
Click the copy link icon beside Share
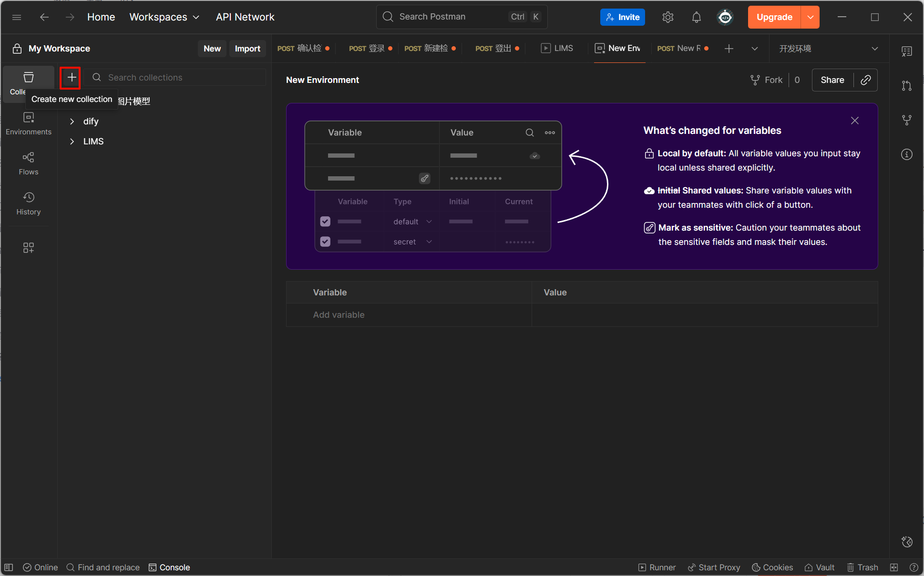pyautogui.click(x=865, y=80)
